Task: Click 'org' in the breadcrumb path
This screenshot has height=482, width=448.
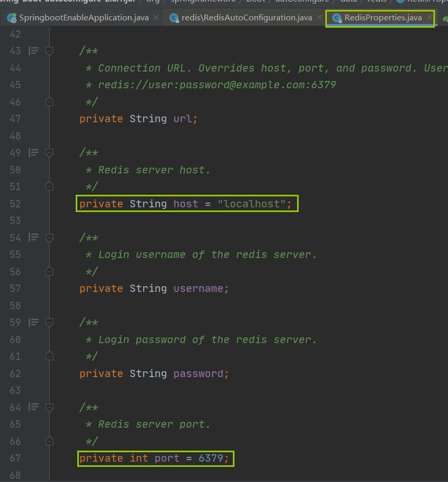Action: (x=152, y=2)
